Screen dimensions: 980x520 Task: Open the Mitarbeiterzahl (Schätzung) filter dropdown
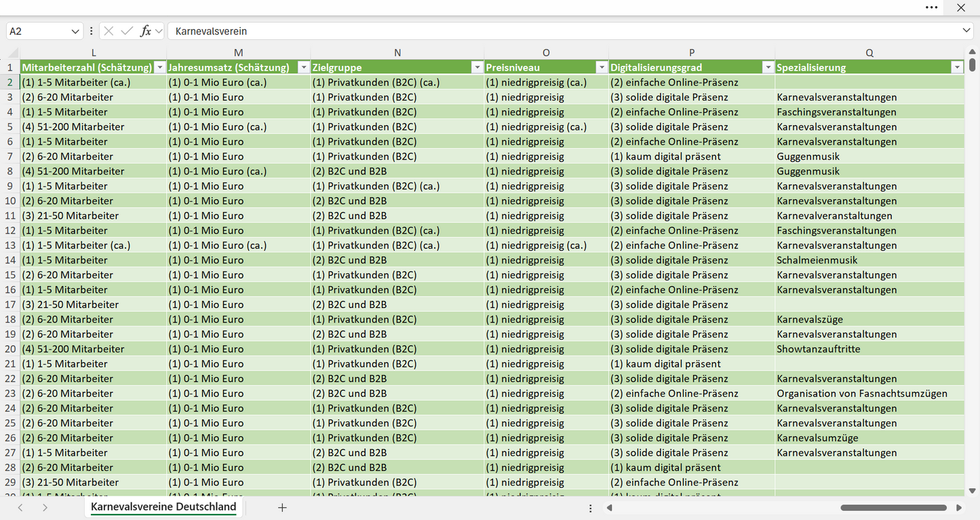pos(160,67)
